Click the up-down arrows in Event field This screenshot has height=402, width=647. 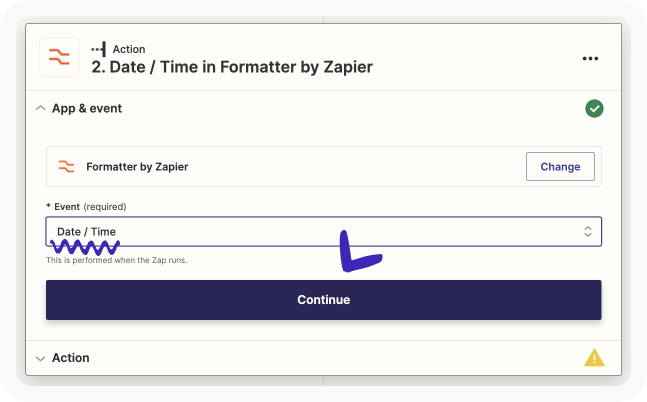pos(588,231)
